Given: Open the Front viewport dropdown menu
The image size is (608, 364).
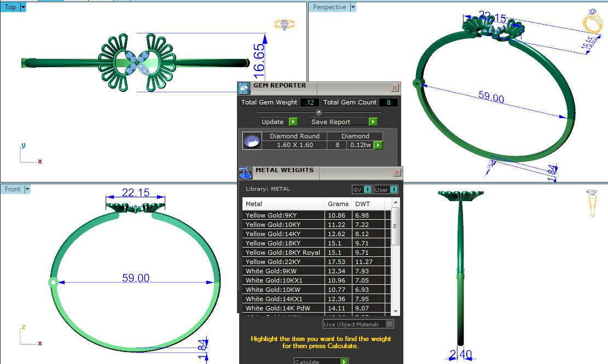Looking at the screenshot, I should coord(27,189).
